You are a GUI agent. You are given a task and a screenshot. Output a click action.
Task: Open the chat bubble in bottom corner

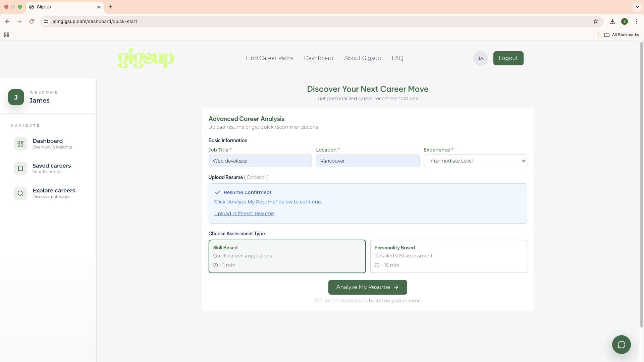click(621, 344)
